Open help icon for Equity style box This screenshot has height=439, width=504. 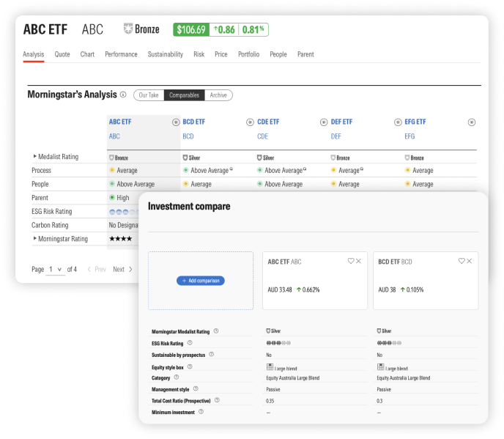point(190,366)
